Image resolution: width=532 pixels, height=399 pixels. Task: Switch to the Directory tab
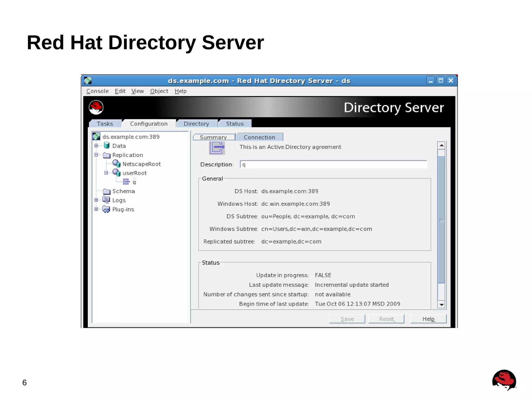tap(196, 124)
